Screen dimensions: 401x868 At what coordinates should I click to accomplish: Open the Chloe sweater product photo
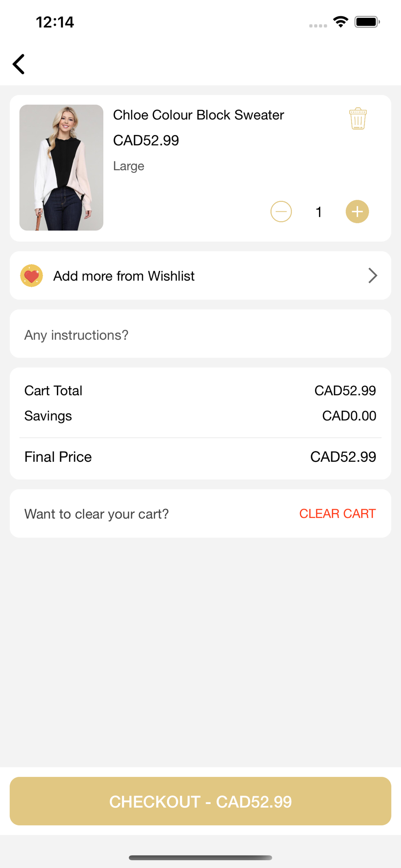(x=61, y=168)
